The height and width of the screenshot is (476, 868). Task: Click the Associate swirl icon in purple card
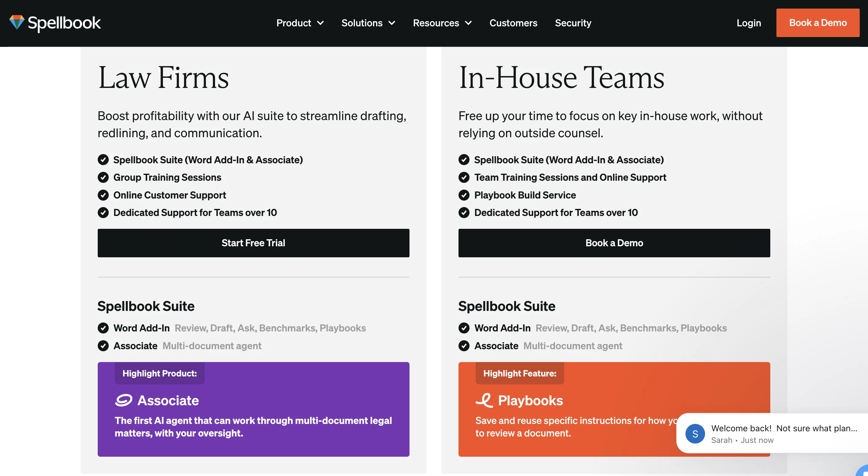(x=123, y=400)
